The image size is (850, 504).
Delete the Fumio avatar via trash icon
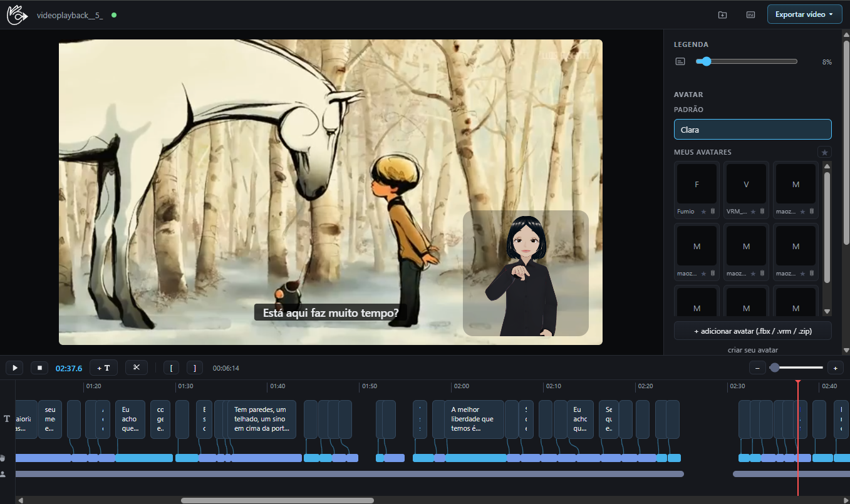pos(712,212)
